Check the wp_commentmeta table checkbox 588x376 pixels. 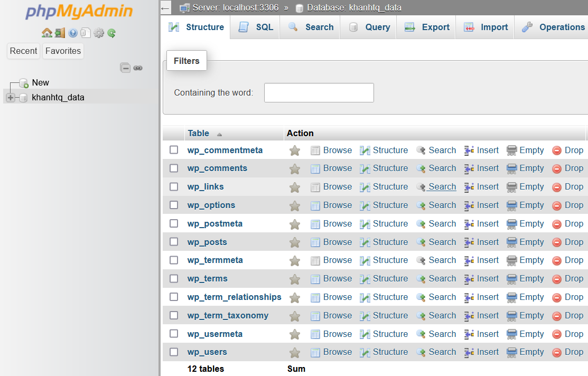(x=174, y=150)
